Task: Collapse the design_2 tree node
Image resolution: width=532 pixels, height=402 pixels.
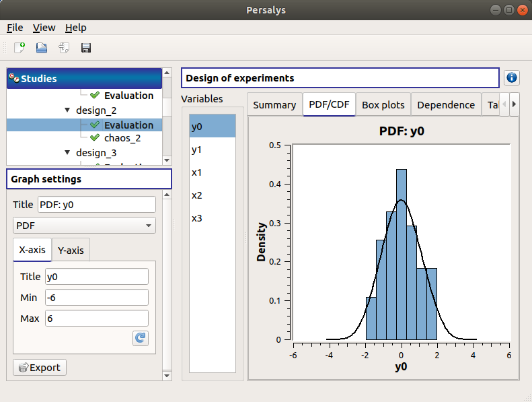Action: (x=67, y=110)
